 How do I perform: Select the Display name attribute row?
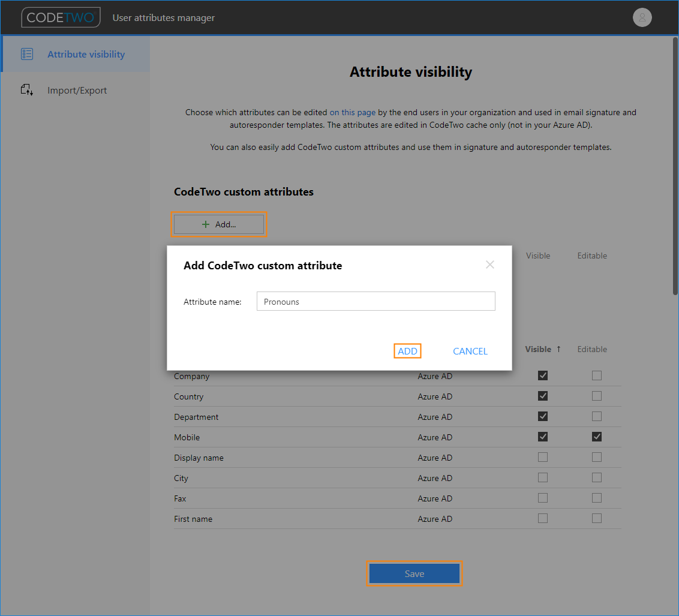tap(199, 458)
